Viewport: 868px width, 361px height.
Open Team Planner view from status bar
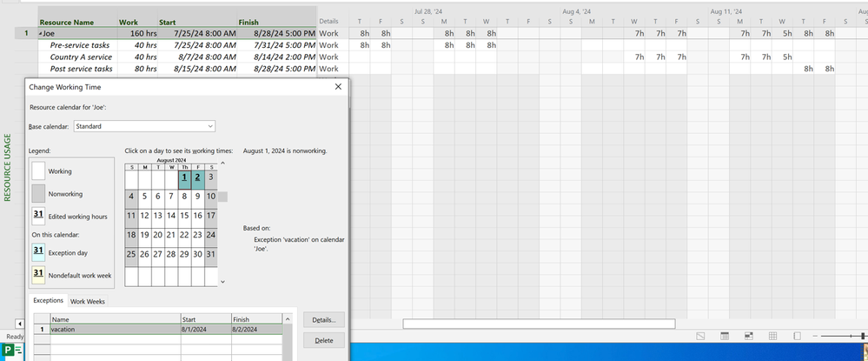click(x=748, y=336)
